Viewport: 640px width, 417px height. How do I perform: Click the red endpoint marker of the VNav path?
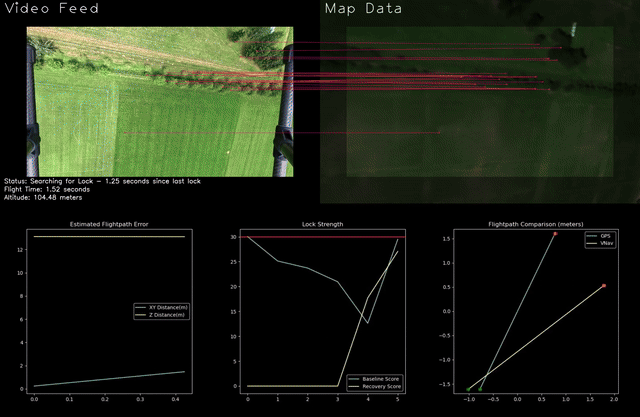(604, 286)
